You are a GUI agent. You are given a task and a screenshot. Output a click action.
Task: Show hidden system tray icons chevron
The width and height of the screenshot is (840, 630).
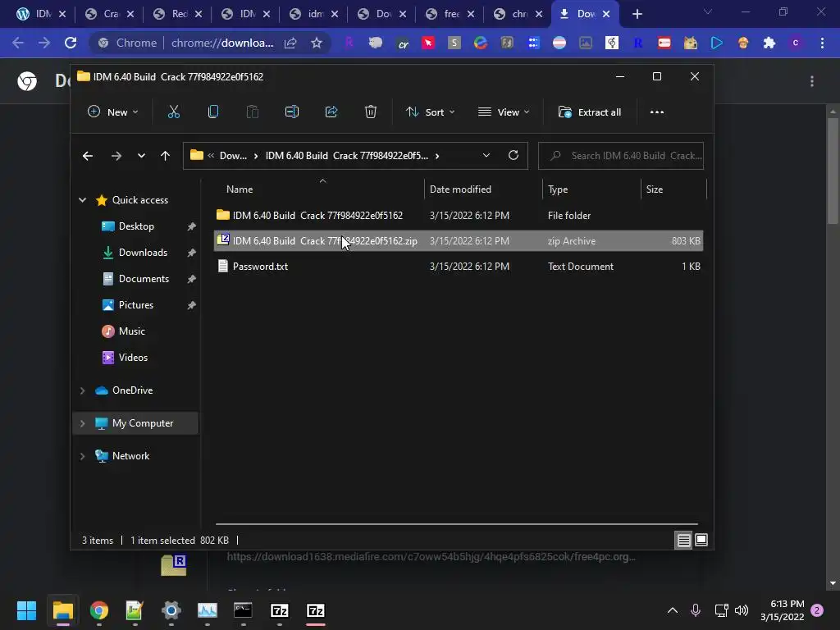click(673, 610)
